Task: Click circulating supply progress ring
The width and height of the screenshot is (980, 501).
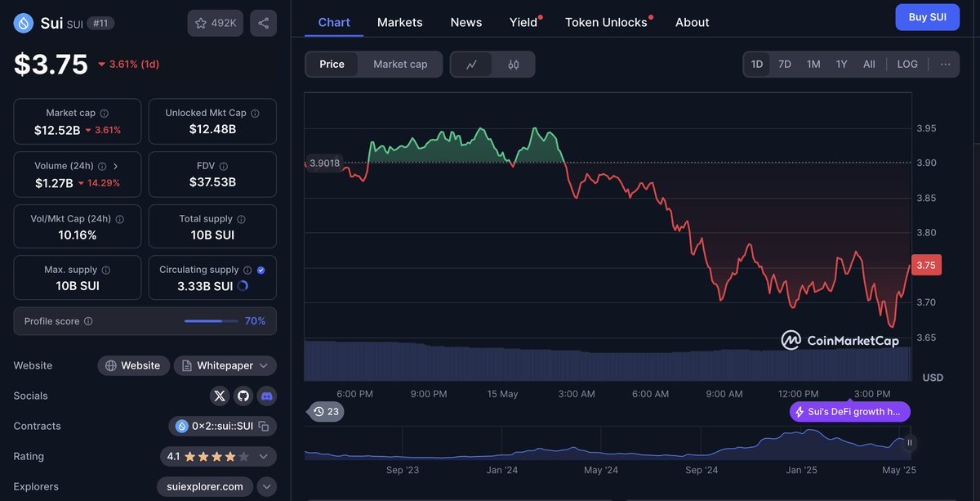Action: click(243, 286)
